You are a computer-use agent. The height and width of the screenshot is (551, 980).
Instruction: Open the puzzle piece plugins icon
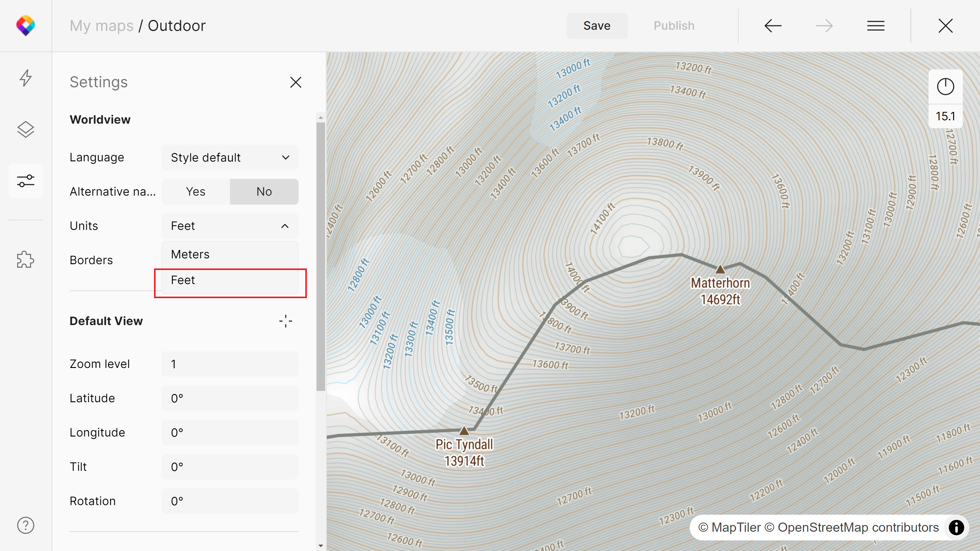25,260
